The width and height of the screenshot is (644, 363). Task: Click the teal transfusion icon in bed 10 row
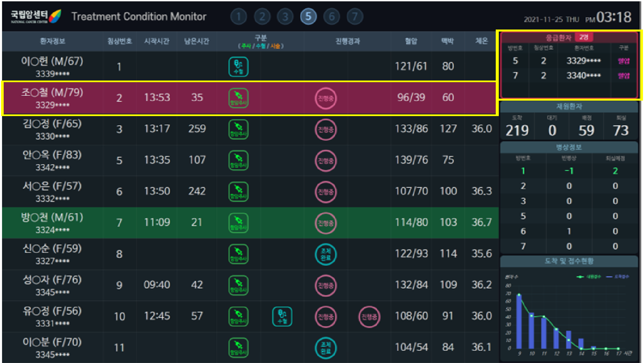pyautogui.click(x=282, y=316)
